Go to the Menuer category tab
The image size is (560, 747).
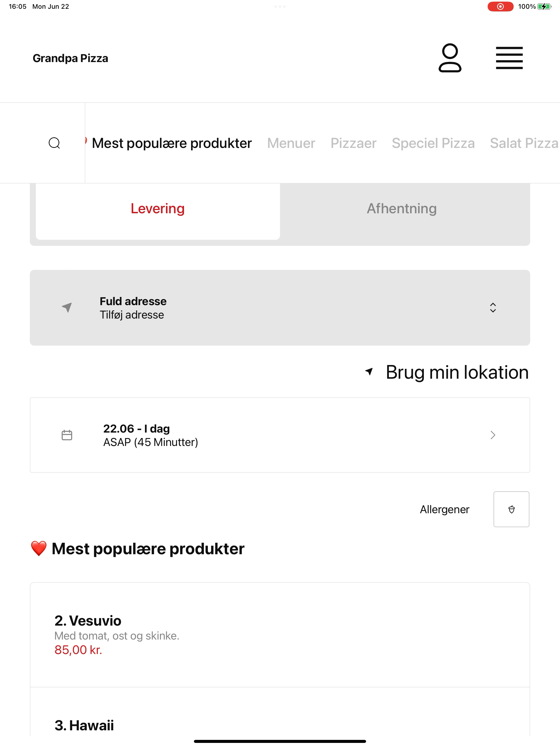(x=291, y=143)
